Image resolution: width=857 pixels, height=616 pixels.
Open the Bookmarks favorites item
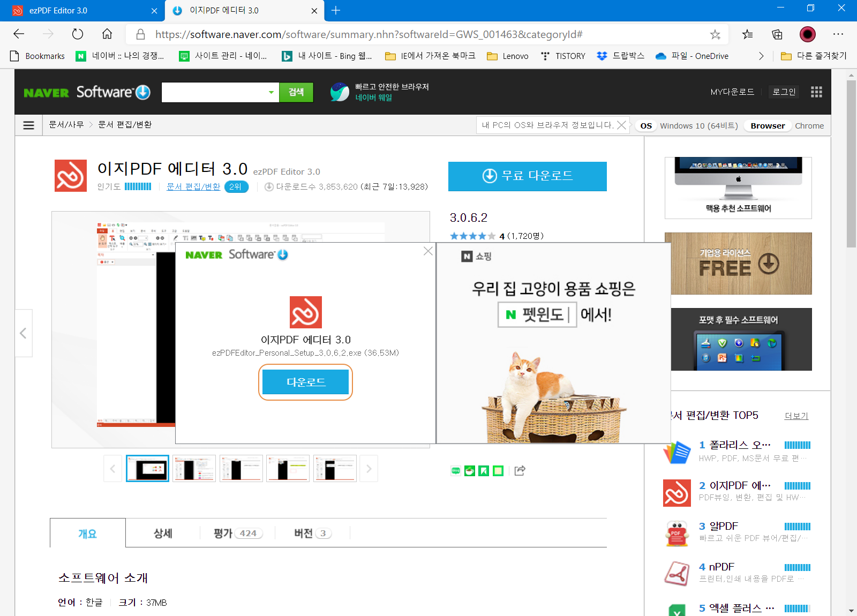[x=37, y=56]
